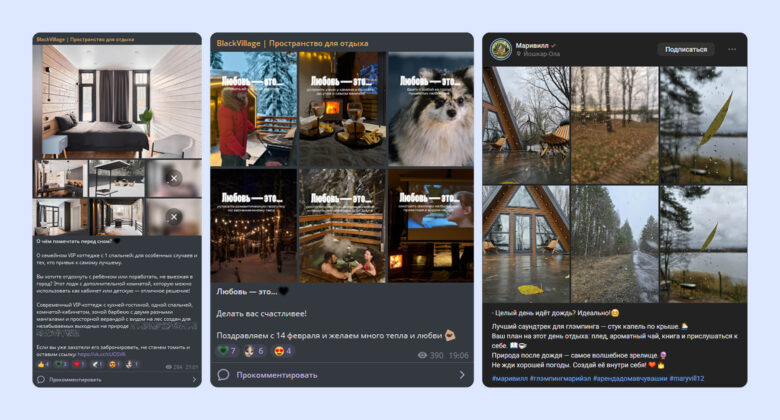This screenshot has width=780, height=420.
Task: Click the Маривилл round profile avatar
Action: pyautogui.click(x=500, y=49)
